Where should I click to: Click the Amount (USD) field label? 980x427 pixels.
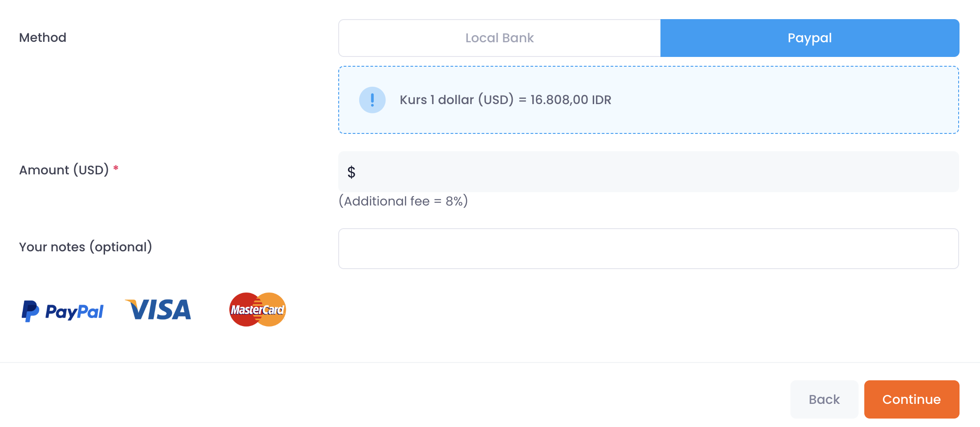point(64,170)
